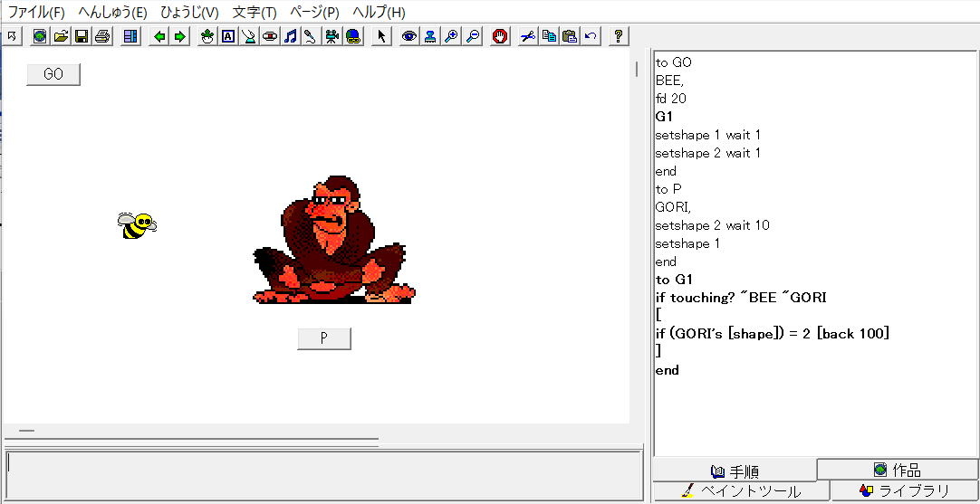Click the new project globe icon

click(40, 36)
